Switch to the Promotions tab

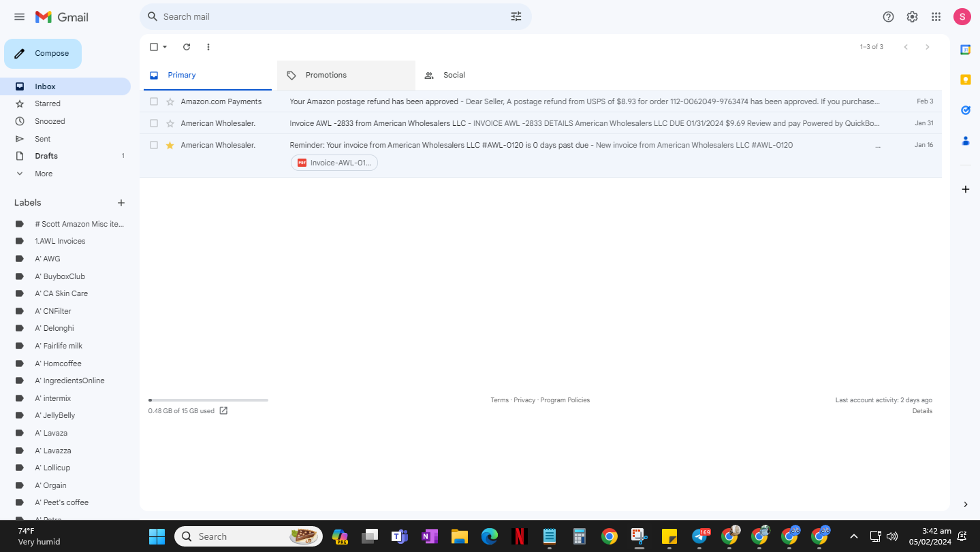pyautogui.click(x=346, y=76)
